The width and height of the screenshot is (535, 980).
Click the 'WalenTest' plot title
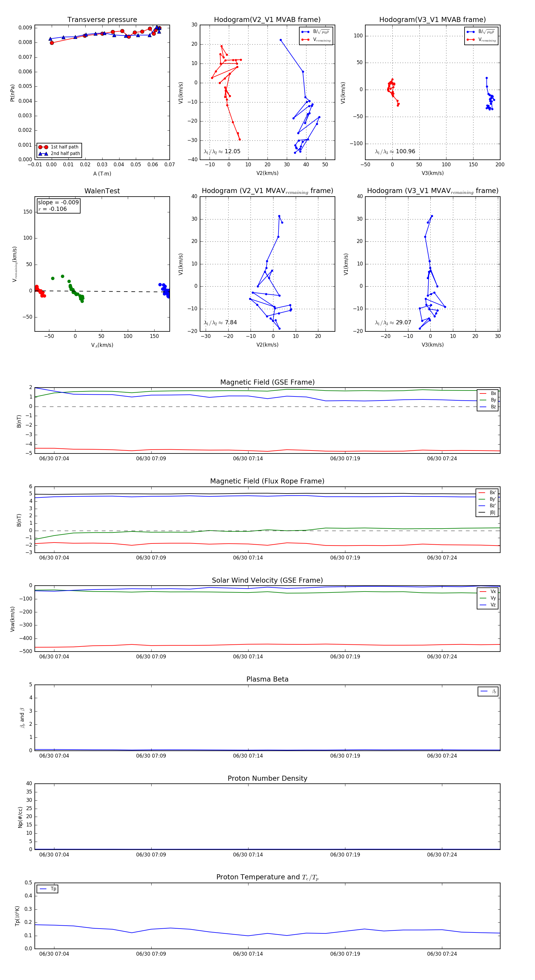(102, 191)
